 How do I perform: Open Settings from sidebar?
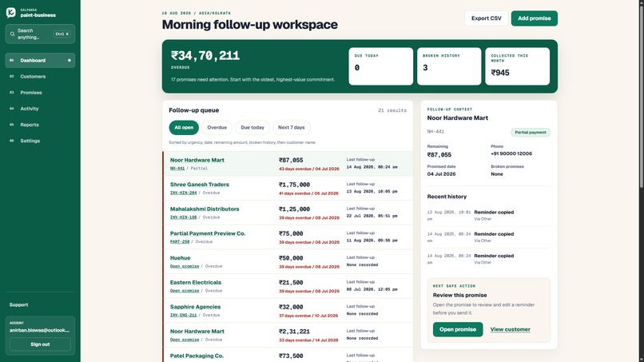(x=40, y=141)
